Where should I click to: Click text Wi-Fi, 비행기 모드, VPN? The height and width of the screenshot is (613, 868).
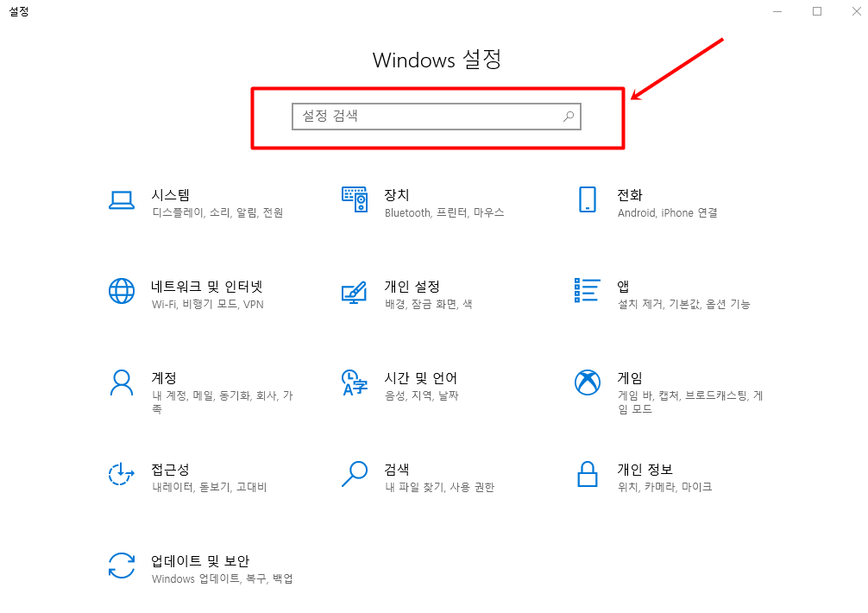(x=208, y=304)
